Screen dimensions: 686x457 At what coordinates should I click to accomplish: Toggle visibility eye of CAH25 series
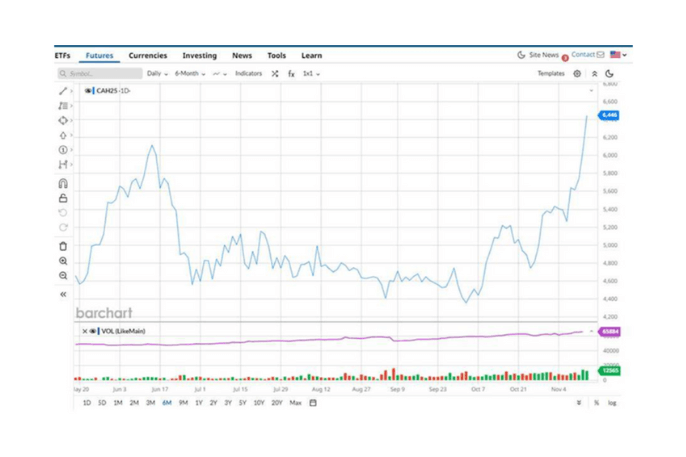pos(88,91)
